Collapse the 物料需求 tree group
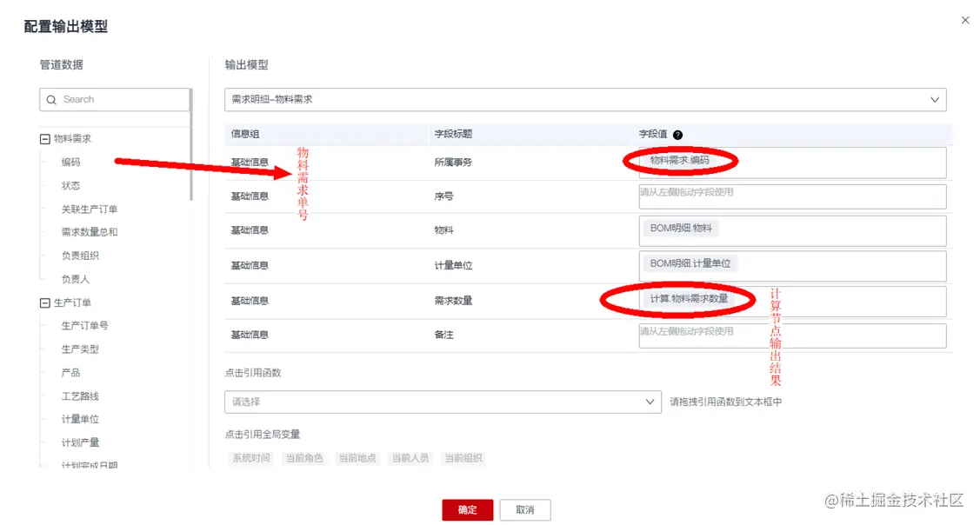 tap(45, 139)
